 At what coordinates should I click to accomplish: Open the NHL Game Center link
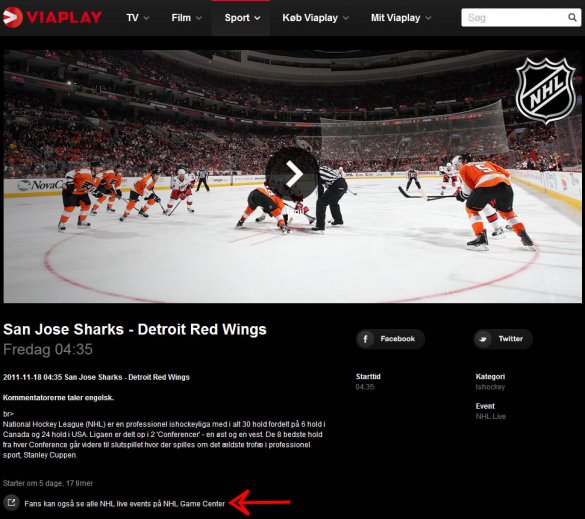(x=125, y=504)
